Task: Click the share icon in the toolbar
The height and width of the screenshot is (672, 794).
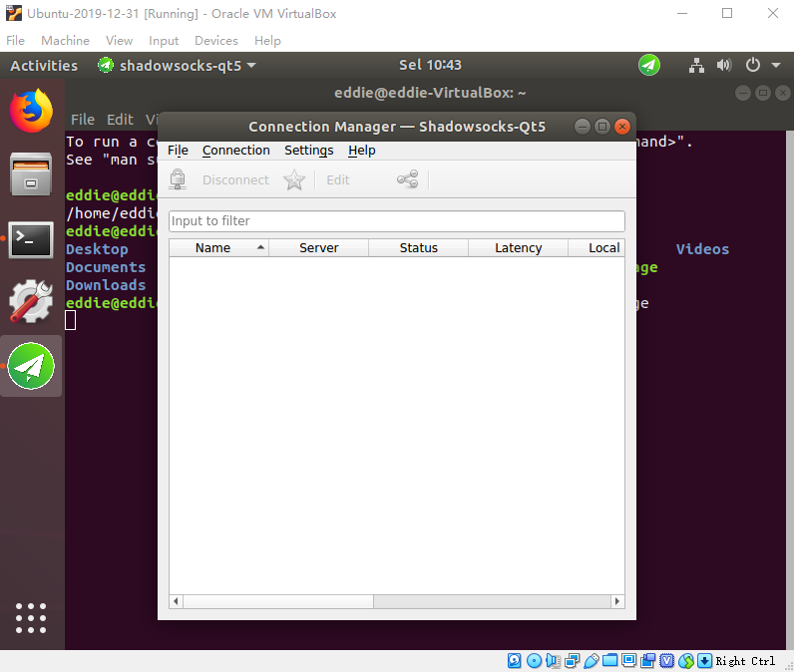Action: 408,179
